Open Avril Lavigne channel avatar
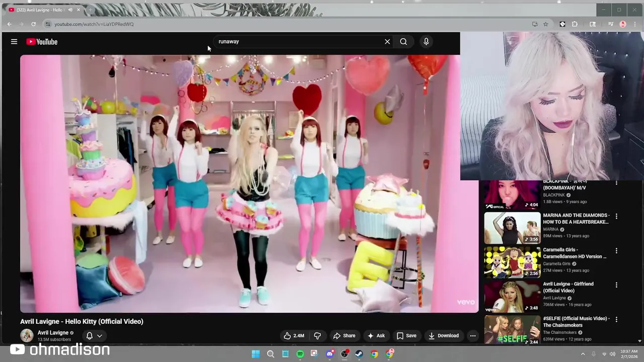644x362 pixels. (x=27, y=335)
